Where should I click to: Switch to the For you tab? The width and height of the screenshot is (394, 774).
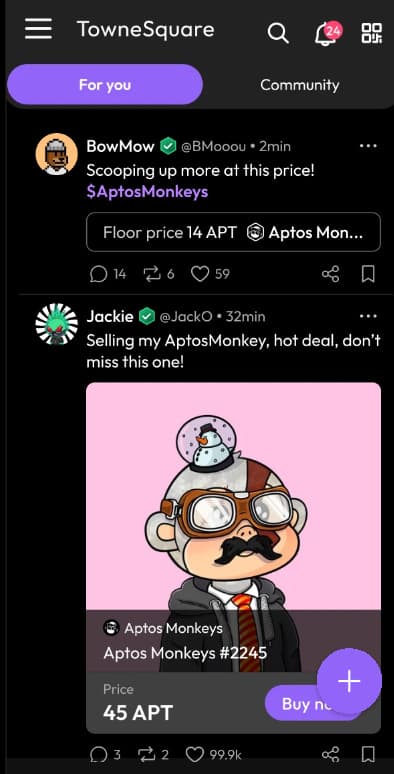coord(105,84)
